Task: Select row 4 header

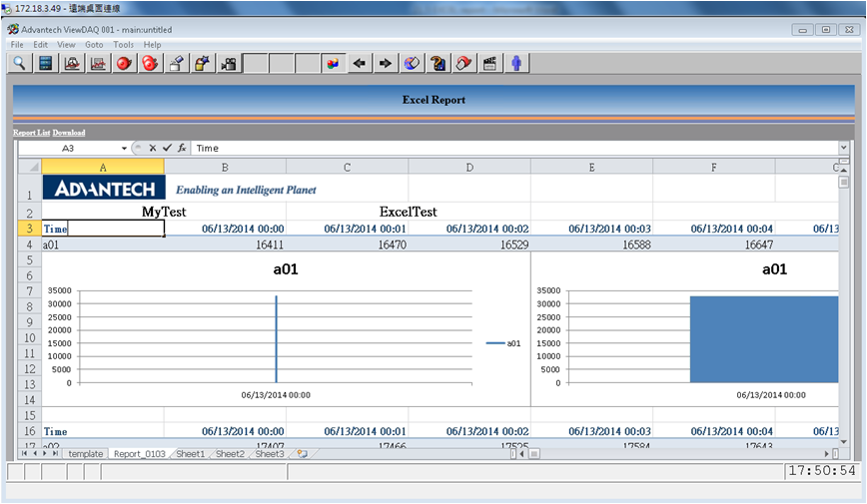Action: (x=30, y=245)
